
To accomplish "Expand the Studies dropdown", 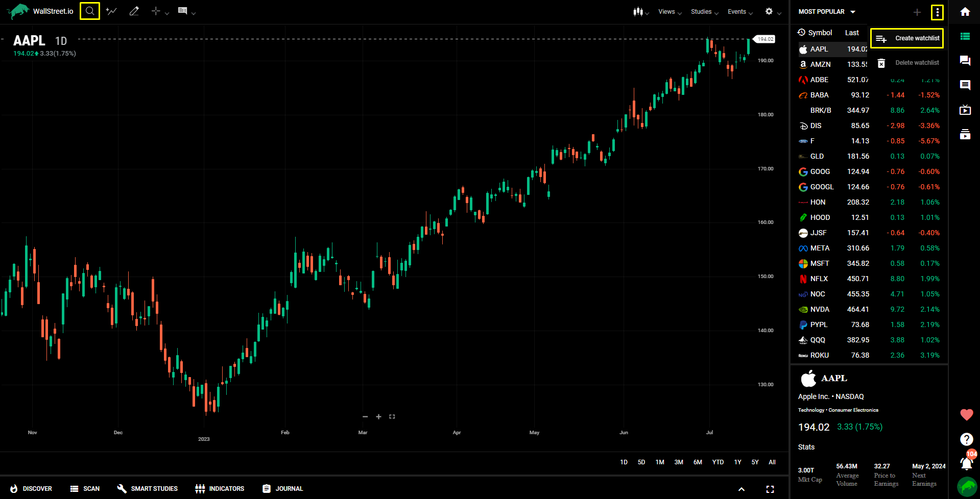I will (704, 12).
